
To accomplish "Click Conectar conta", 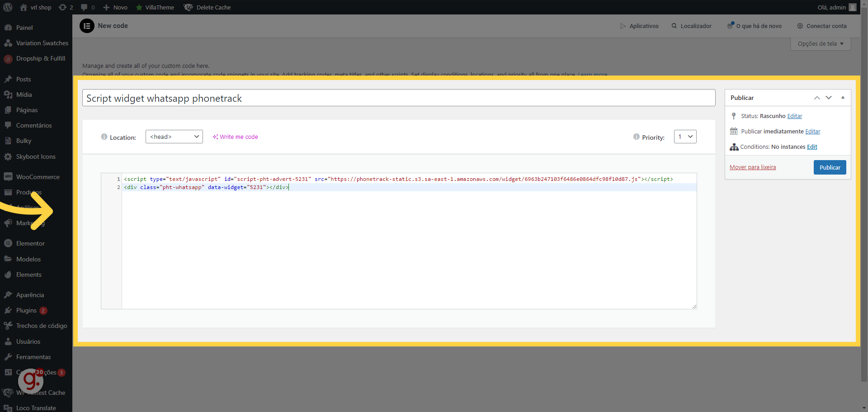I will tap(822, 26).
